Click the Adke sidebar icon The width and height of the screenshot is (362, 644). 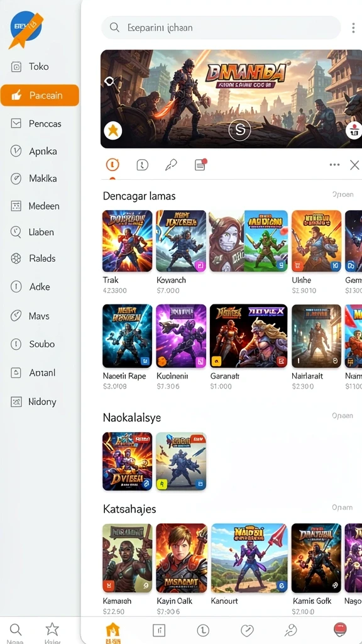tap(16, 287)
